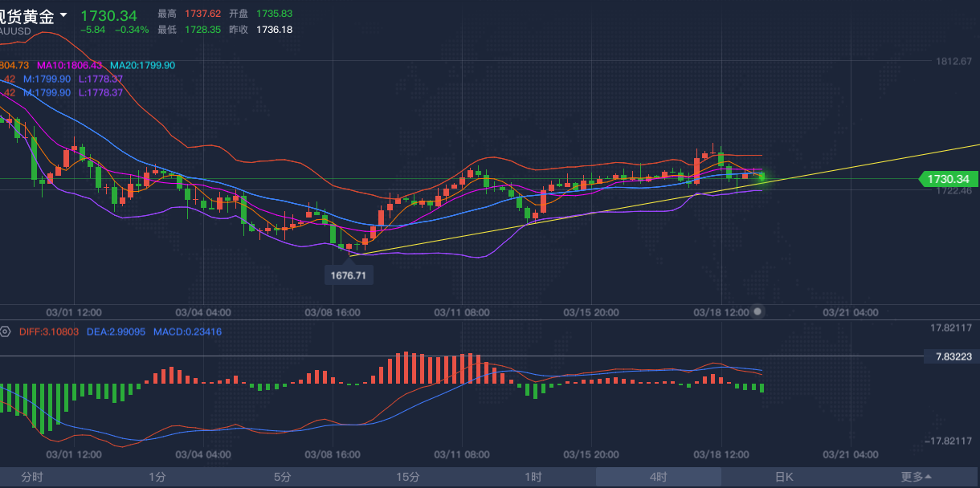Open the 现货黄金 symbol dropdown arrow
This screenshot has width=980, height=488.
[63, 15]
